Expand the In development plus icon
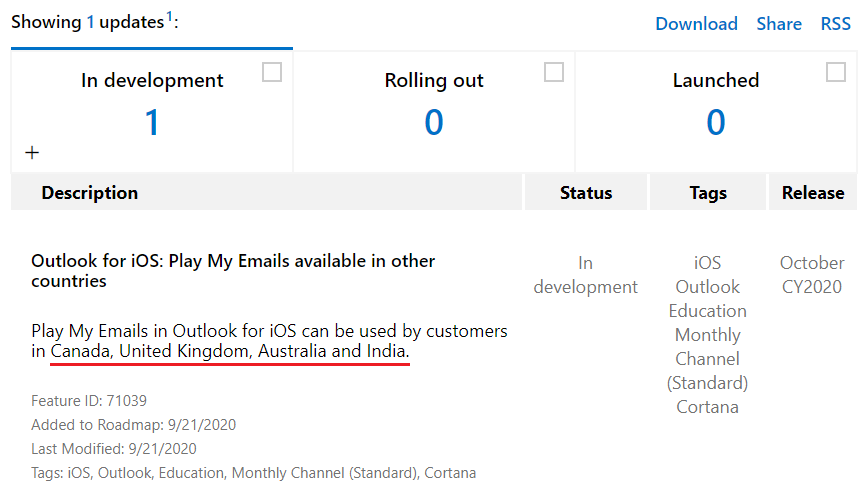 (x=32, y=153)
